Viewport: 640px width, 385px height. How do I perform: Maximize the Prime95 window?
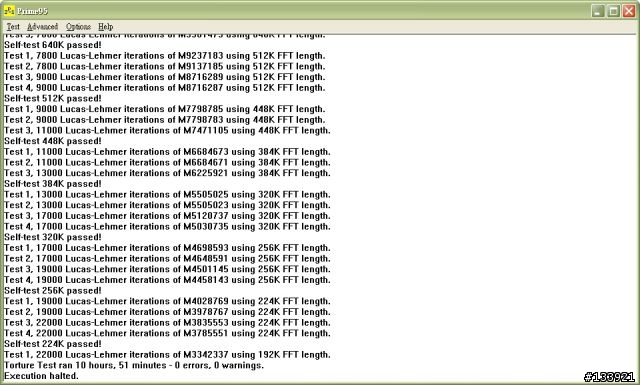(613, 11)
